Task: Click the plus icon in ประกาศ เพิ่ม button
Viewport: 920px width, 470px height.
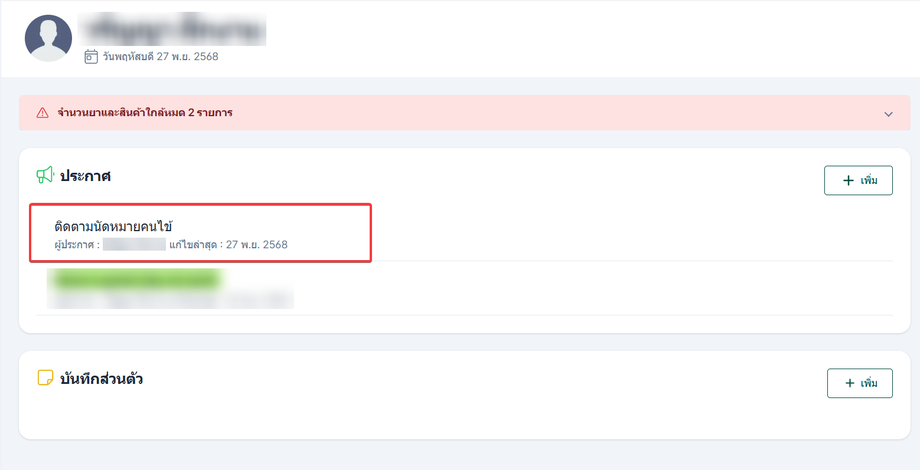Action: coord(848,180)
